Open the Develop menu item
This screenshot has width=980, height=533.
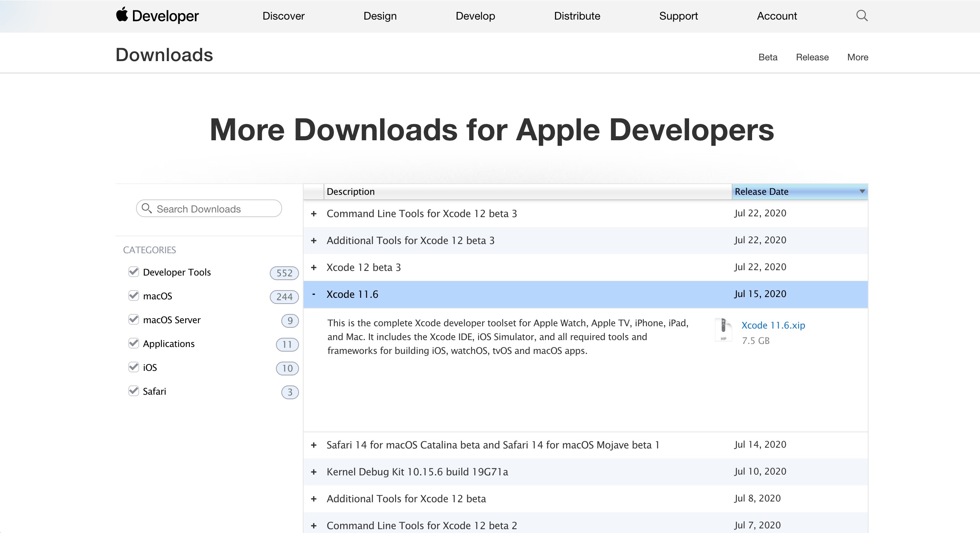tap(475, 16)
